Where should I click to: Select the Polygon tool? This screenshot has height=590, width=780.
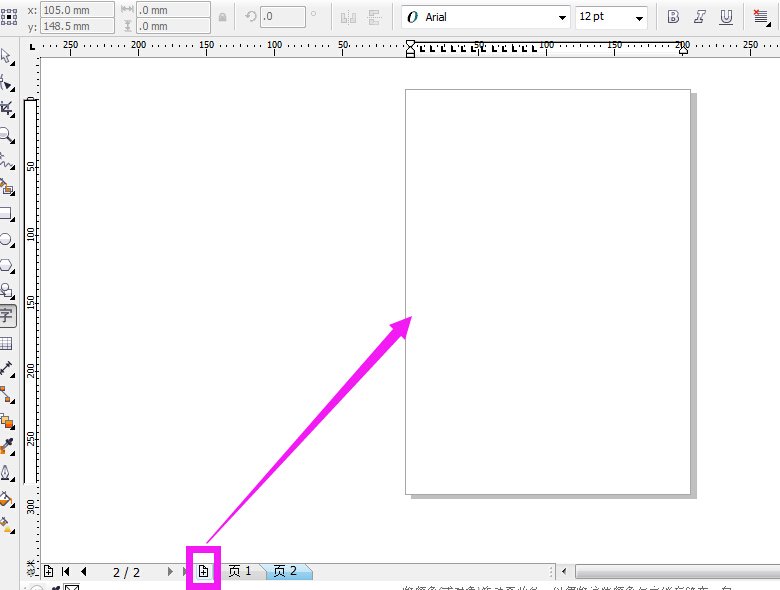pyautogui.click(x=6, y=265)
